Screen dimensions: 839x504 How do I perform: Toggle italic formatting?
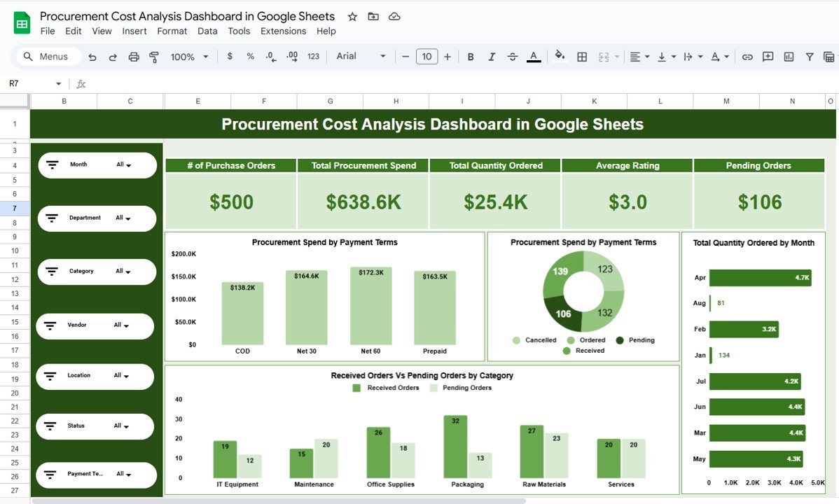[491, 57]
